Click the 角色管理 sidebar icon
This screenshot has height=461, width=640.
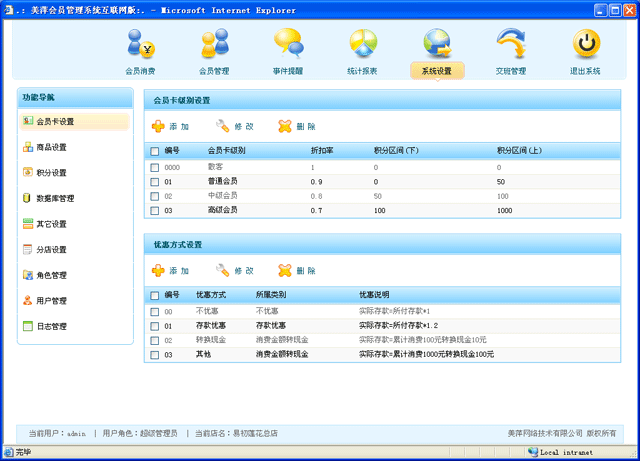(x=28, y=275)
